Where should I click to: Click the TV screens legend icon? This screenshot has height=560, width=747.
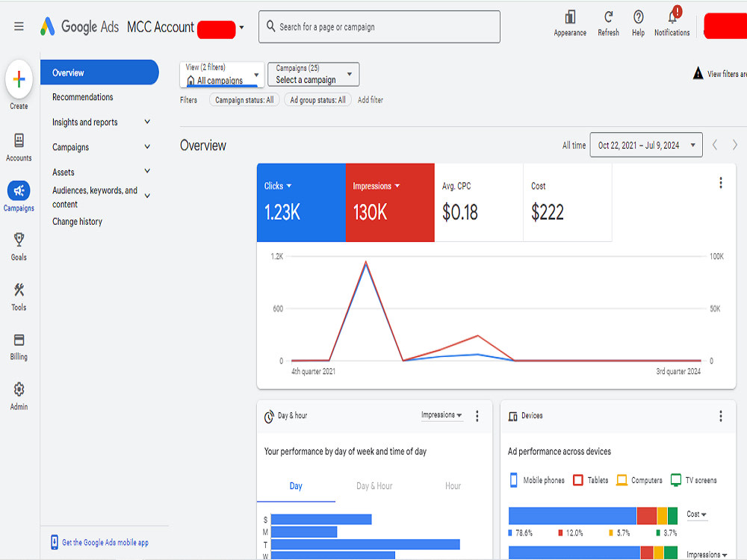(x=675, y=480)
